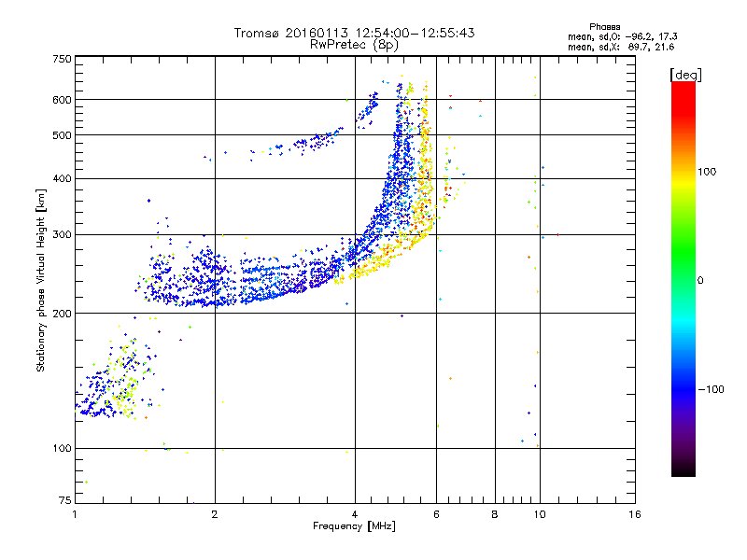Click the y-axis label '100'
The height and width of the screenshot is (560, 747).
(x=62, y=449)
